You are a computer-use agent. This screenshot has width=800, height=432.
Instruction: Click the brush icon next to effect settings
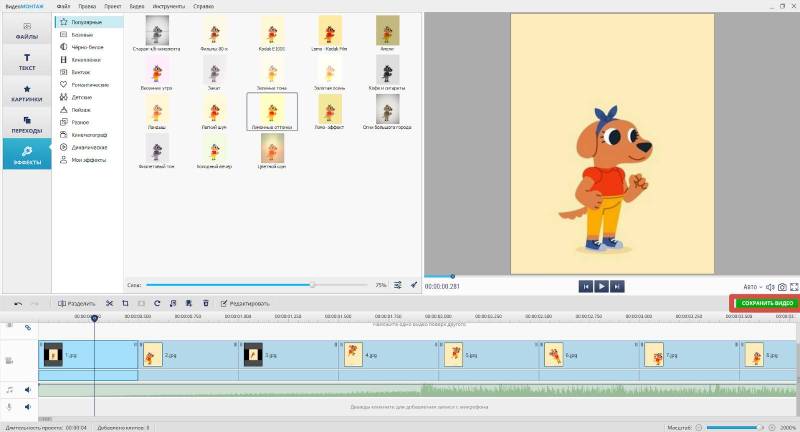414,285
